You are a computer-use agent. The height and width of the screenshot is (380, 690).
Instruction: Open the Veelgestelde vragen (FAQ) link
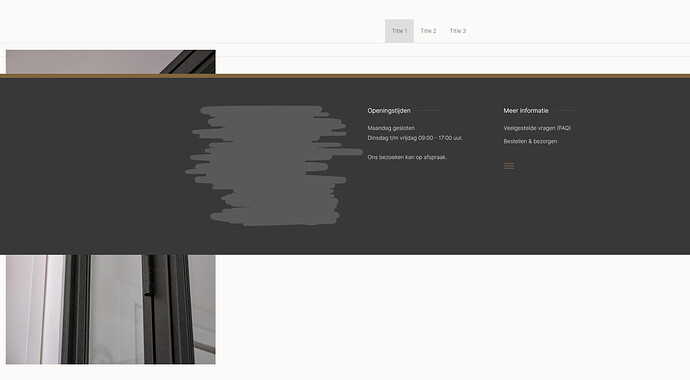[537, 128]
